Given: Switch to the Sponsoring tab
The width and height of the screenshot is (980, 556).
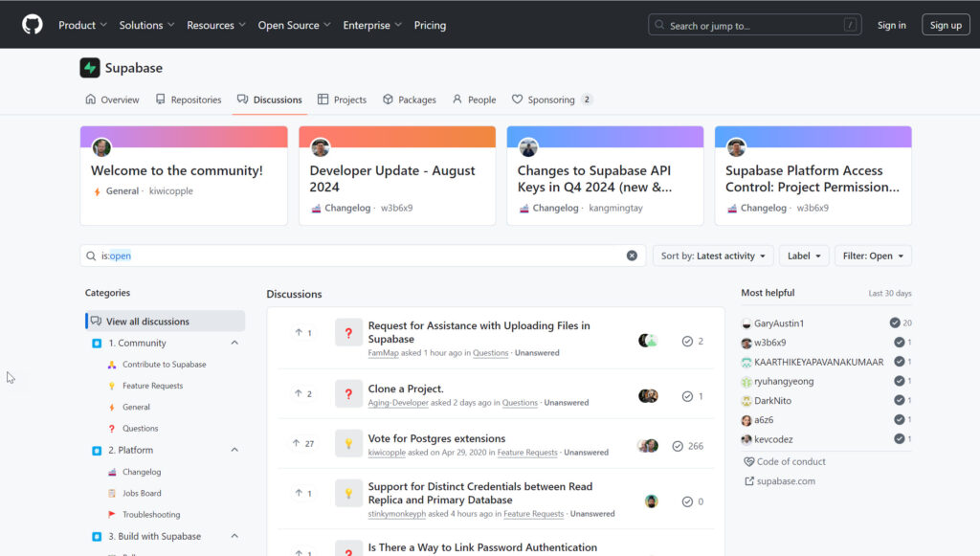Looking at the screenshot, I should 551,100.
